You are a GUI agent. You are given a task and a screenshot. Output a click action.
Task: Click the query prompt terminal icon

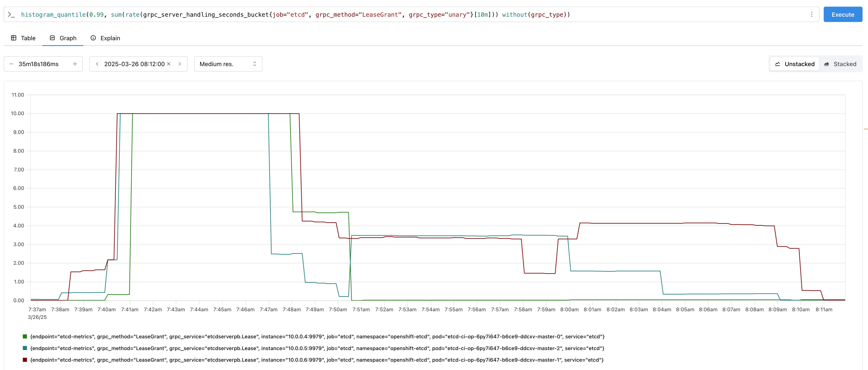[11, 14]
